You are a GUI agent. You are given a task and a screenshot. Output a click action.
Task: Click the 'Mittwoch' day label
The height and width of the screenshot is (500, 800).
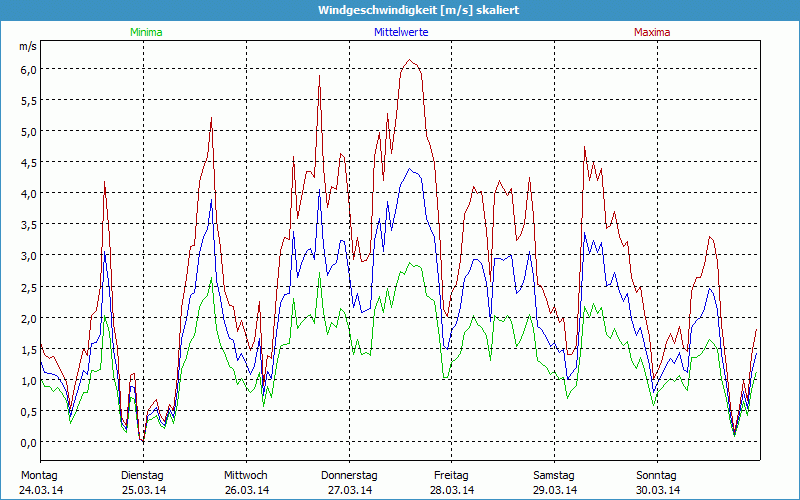(245, 476)
